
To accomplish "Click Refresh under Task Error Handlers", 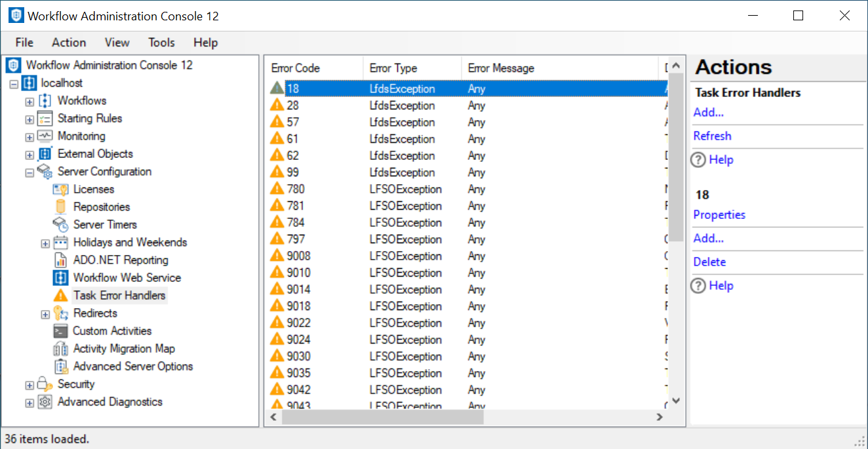I will coord(712,136).
